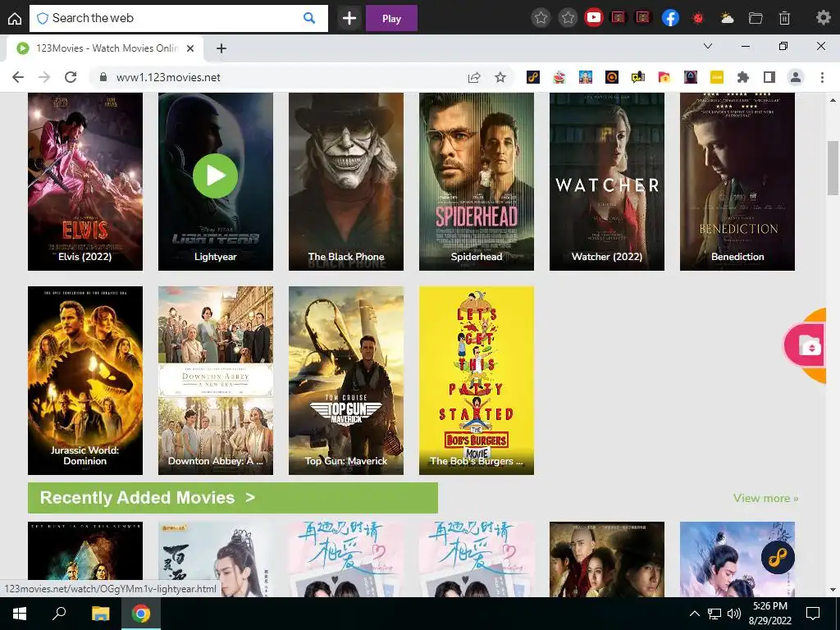Play Lightyear with the green play button
Image resolution: width=840 pixels, height=630 pixels.
216,176
